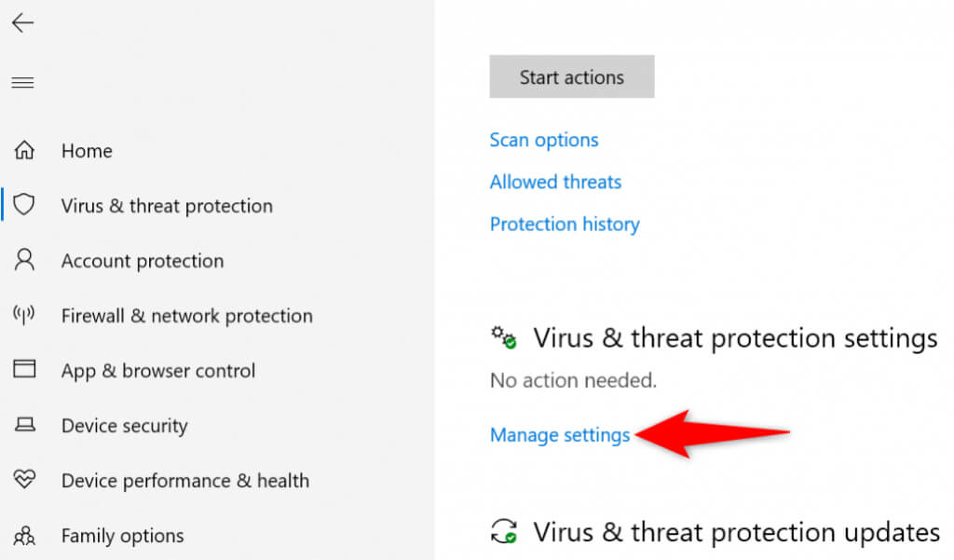Click the back arrow icon
This screenshot has width=954, height=560.
[22, 23]
